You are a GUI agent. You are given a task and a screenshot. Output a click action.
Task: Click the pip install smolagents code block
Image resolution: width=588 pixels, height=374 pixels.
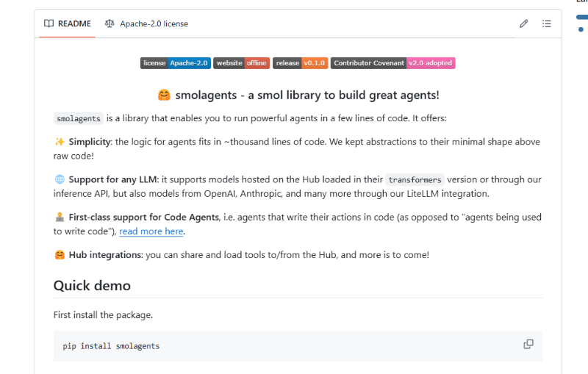298,346
